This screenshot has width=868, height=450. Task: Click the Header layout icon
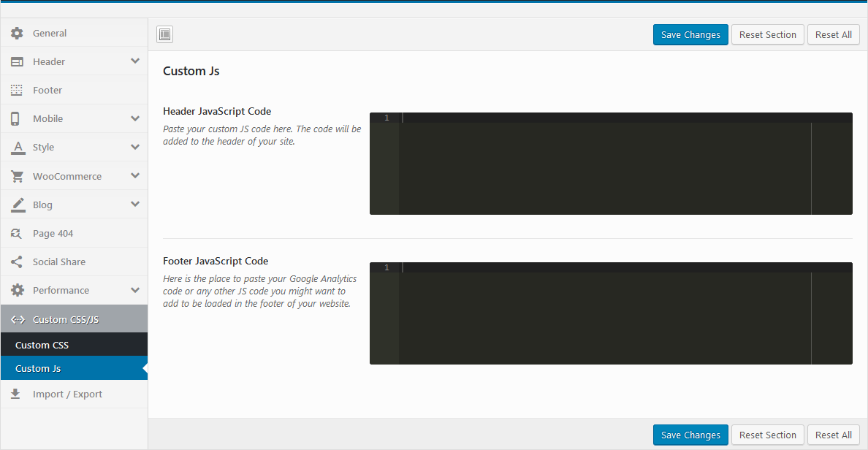click(17, 62)
